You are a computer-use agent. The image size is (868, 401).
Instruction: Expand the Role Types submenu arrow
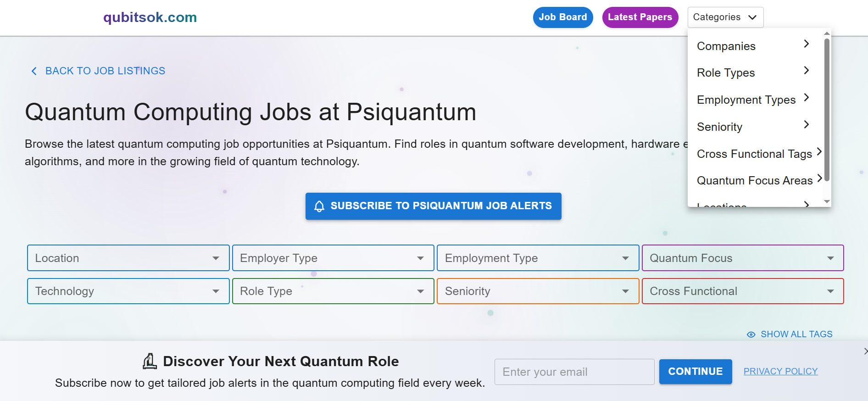click(x=806, y=70)
